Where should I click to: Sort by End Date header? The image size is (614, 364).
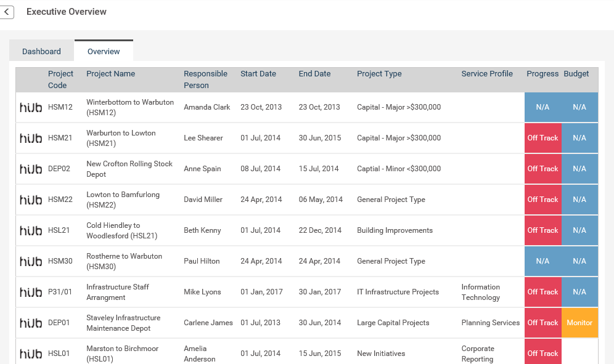click(x=314, y=73)
